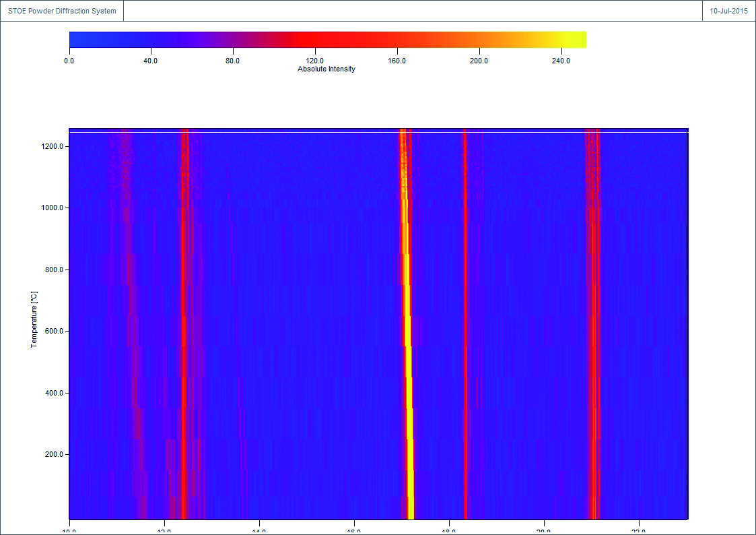
Task: Click the STOE Powder Diffraction System title
Action: 62,11
